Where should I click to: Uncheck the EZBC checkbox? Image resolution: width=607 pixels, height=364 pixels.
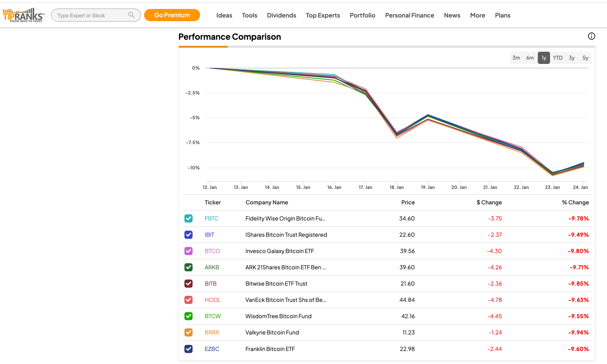point(188,349)
